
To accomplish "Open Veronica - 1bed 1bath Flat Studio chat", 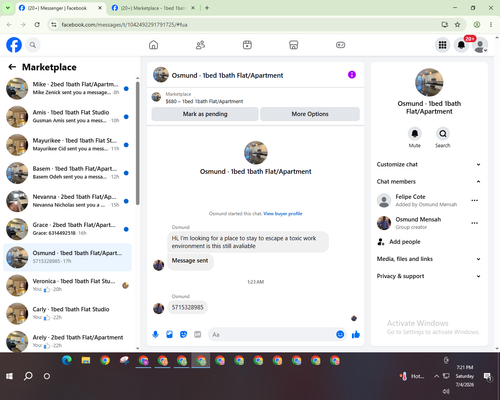I will (x=67, y=285).
